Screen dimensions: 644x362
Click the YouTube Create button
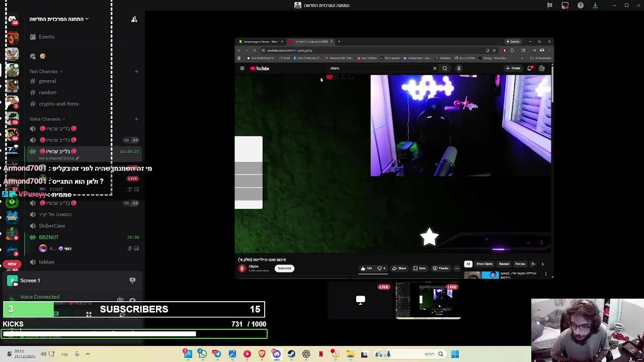point(513,68)
